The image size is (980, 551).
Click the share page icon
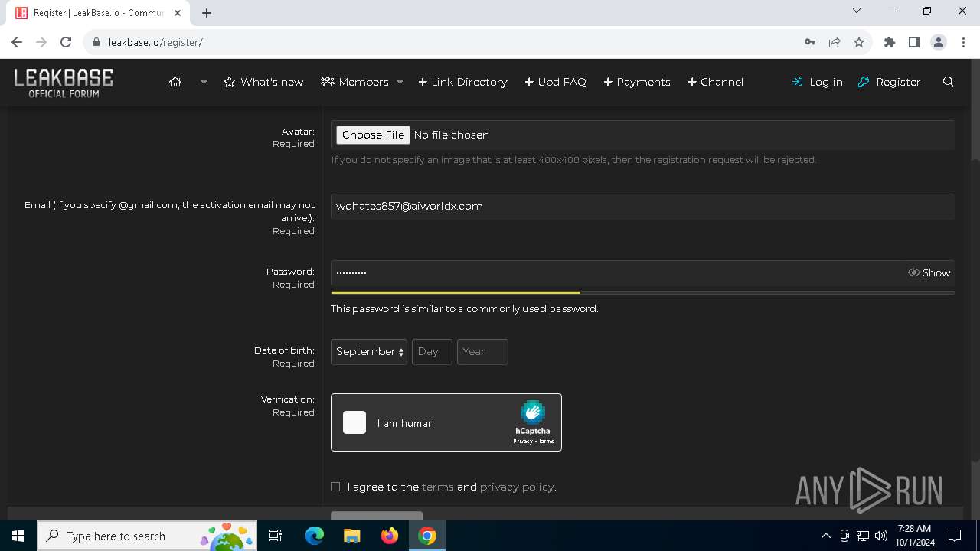[x=835, y=42]
